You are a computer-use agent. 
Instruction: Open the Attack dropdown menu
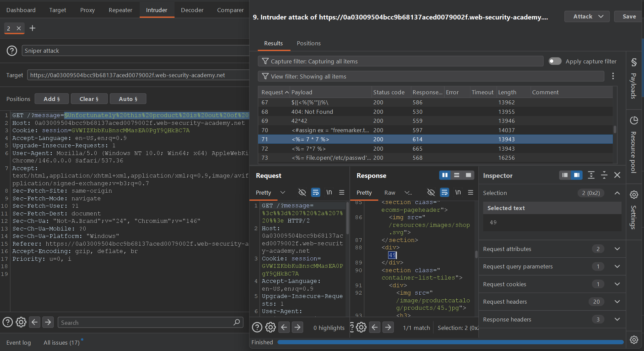[587, 16]
